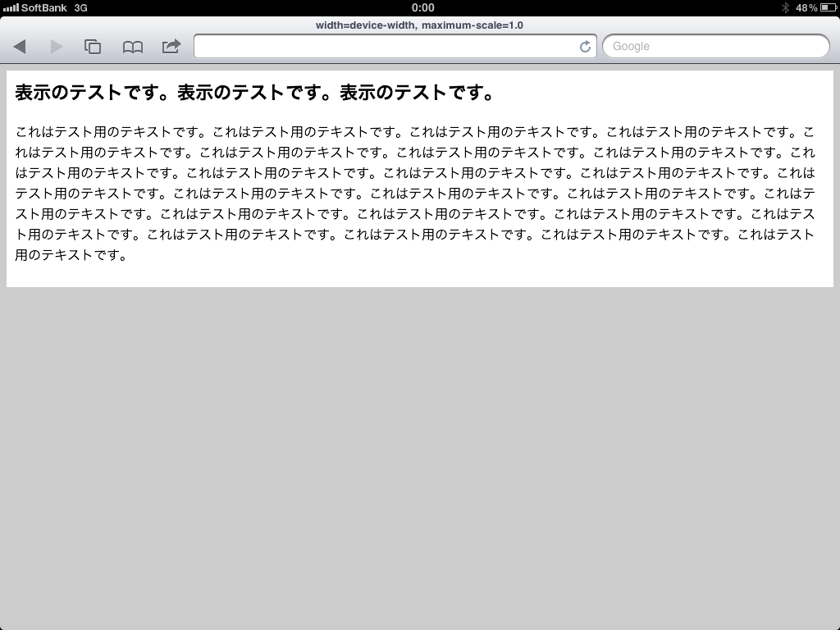
Task: Tap the 48% battery percentage text
Action: pos(807,7)
